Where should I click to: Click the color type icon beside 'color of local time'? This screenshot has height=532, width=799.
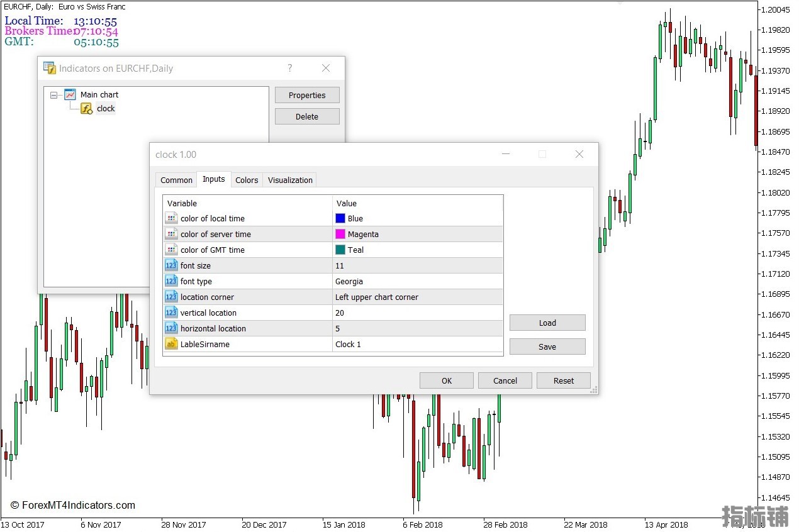tap(171, 218)
